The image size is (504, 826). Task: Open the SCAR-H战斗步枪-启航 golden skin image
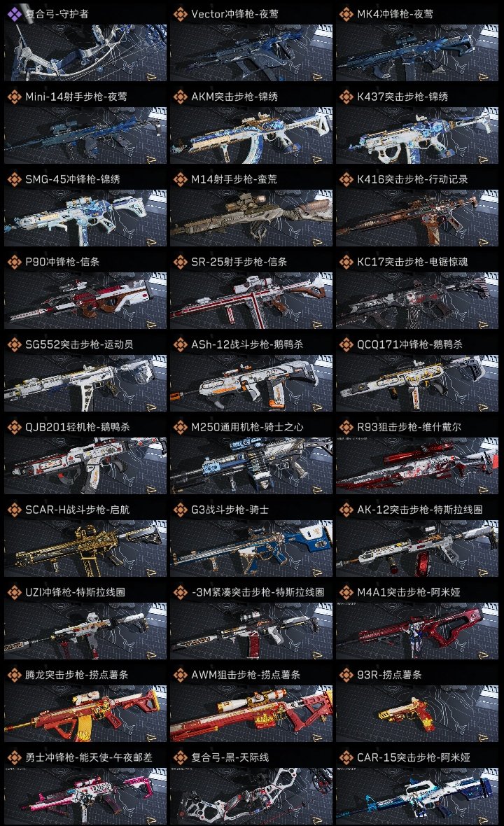[85, 548]
